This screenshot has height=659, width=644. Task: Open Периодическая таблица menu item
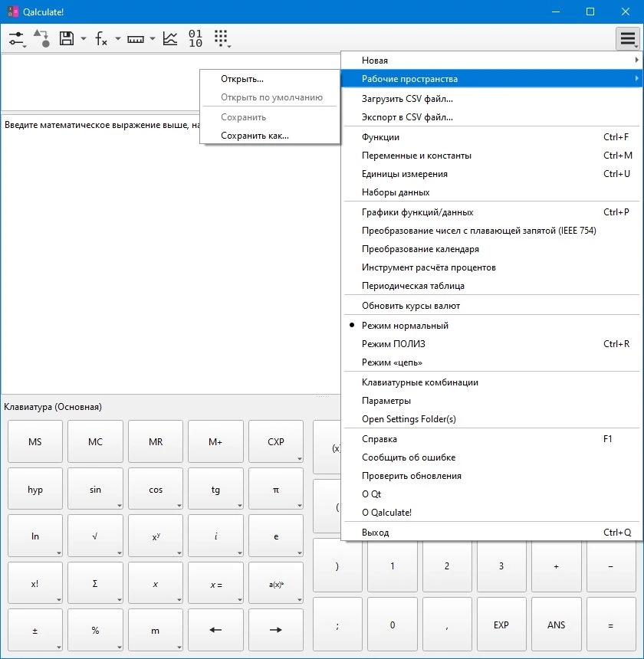(x=491, y=286)
